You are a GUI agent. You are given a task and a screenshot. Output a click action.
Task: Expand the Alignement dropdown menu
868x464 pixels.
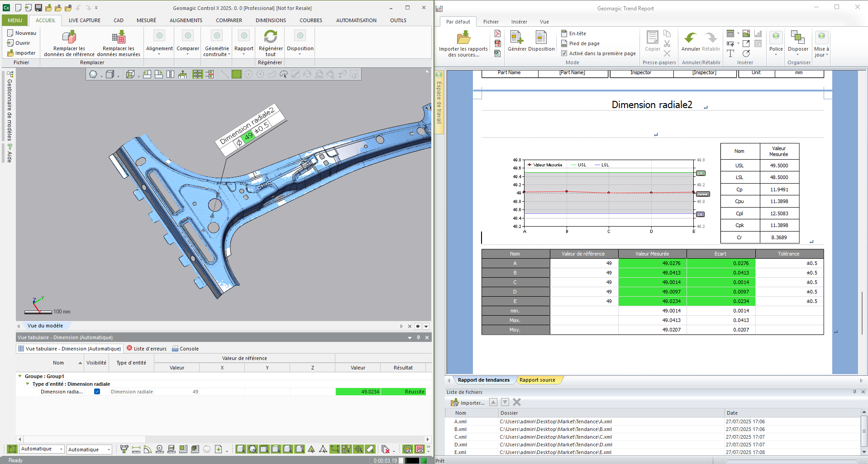click(159, 54)
